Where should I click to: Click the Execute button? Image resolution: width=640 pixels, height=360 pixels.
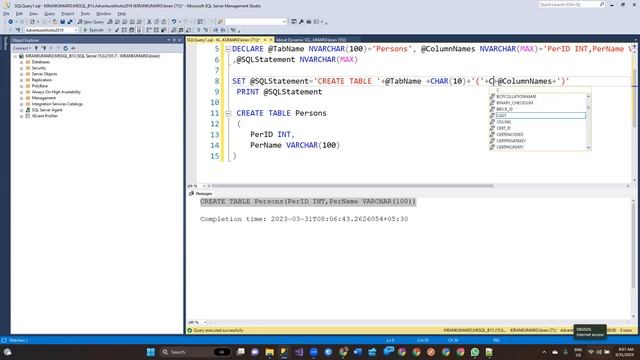tap(93, 30)
